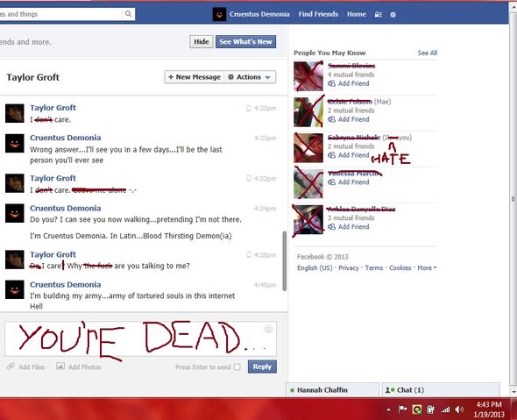Show hidden tray icons arrow
The height and width of the screenshot is (420, 517).
(x=389, y=409)
